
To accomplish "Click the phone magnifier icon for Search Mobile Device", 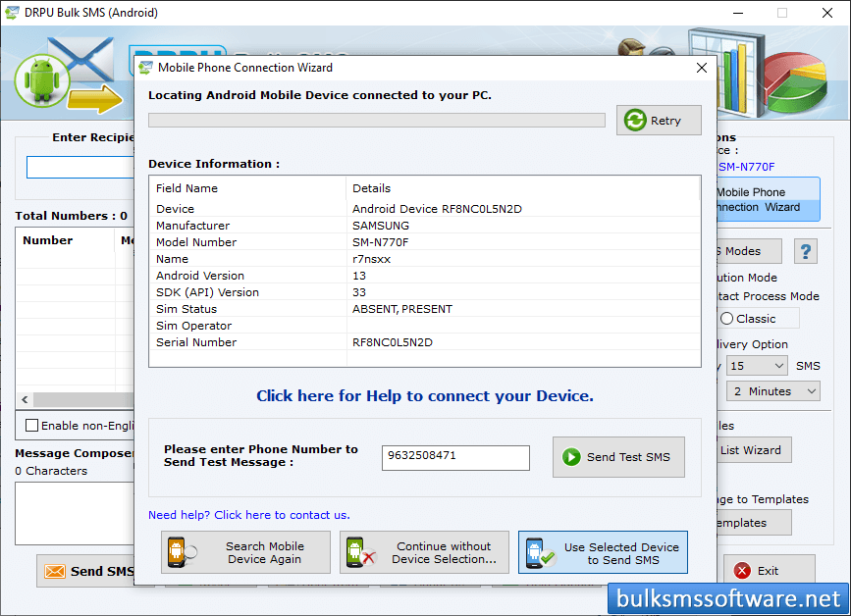I will 182,552.
